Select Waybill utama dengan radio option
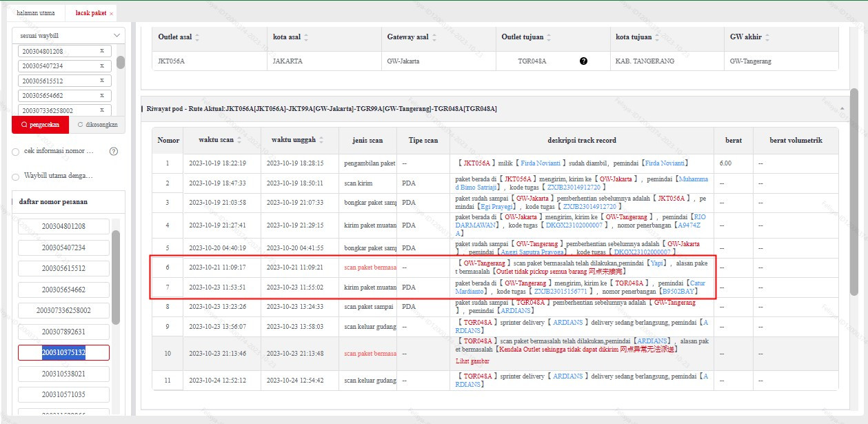 (16, 176)
